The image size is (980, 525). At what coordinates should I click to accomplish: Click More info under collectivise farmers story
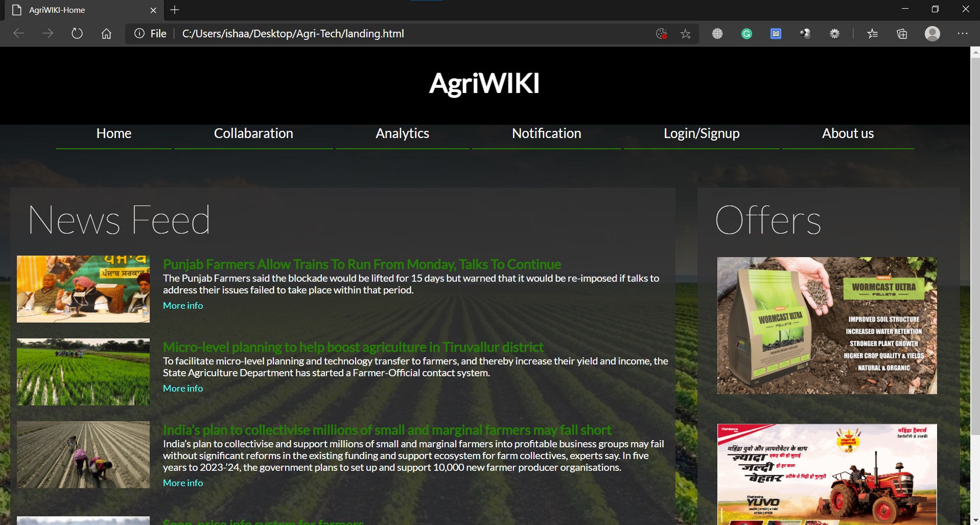(183, 483)
